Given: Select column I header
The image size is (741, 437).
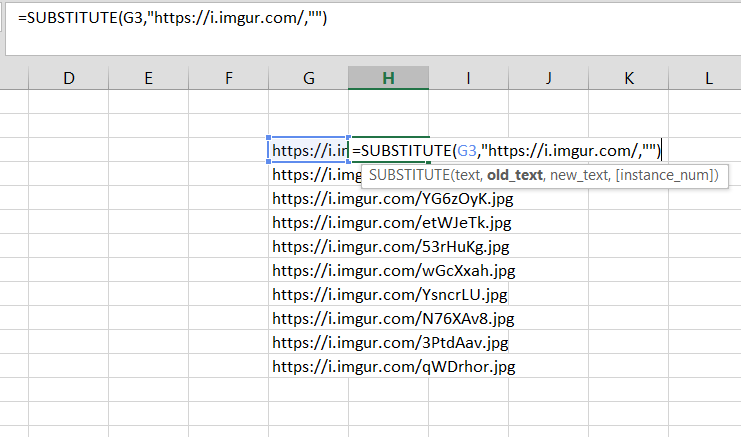Looking at the screenshot, I should tap(468, 77).
